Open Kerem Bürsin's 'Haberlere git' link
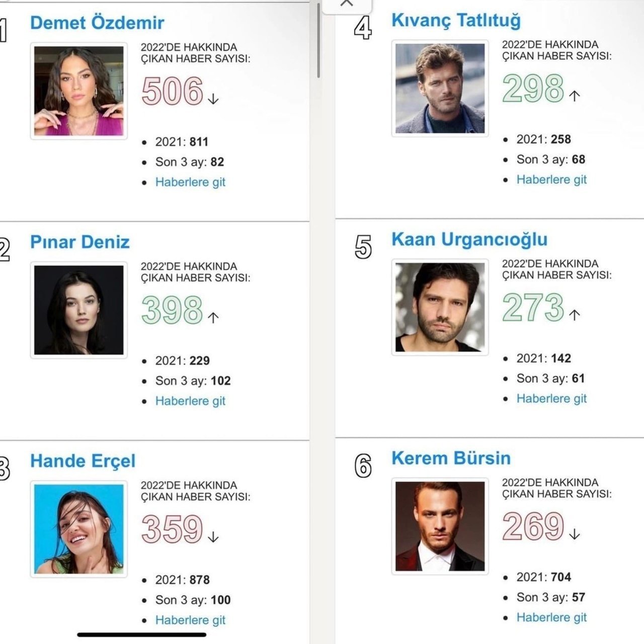 (x=551, y=617)
